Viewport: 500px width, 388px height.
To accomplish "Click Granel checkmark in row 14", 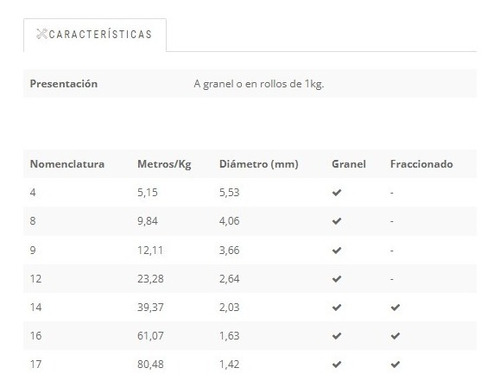I will [x=337, y=307].
